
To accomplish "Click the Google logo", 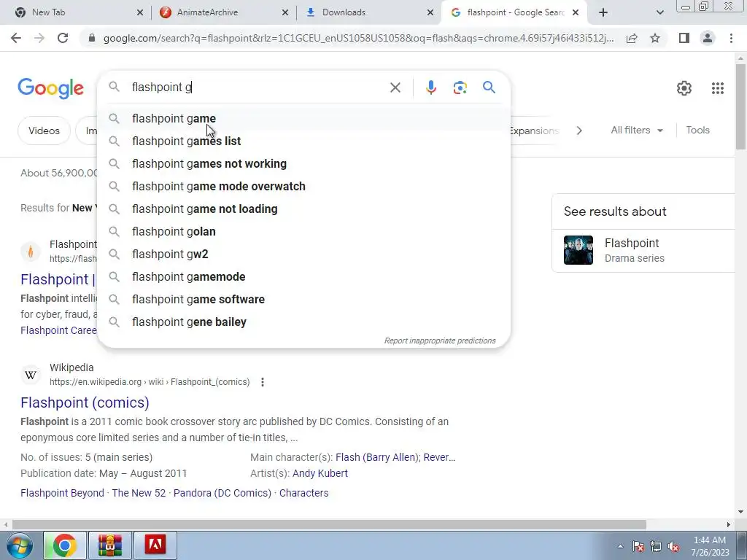I will pos(51,88).
